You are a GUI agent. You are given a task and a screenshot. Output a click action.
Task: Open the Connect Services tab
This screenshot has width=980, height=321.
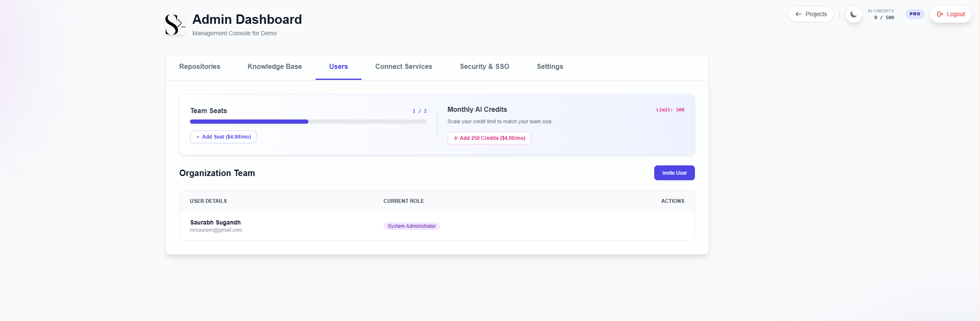point(404,67)
